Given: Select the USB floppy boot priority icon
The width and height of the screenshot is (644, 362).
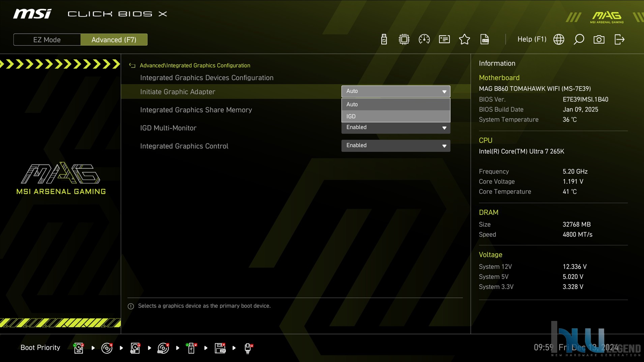Looking at the screenshot, I should click(220, 348).
